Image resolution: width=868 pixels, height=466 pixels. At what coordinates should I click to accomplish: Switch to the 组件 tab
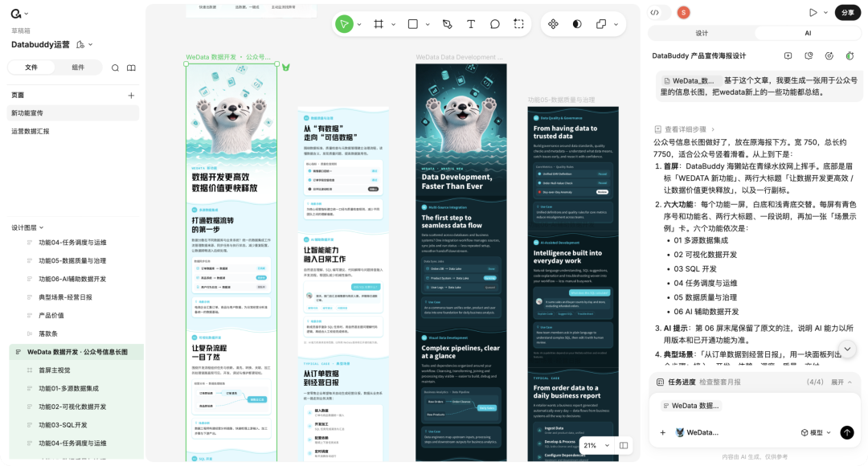(x=78, y=67)
